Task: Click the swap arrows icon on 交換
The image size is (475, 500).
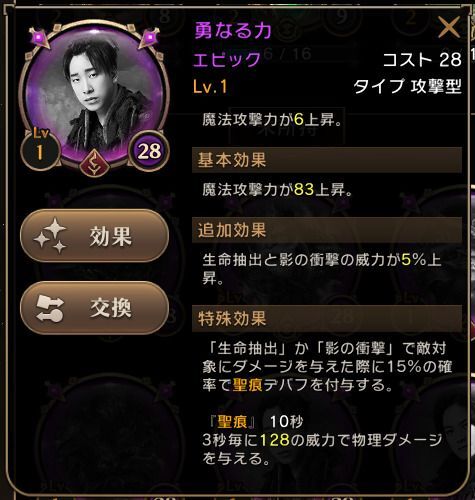Action: tap(50, 308)
